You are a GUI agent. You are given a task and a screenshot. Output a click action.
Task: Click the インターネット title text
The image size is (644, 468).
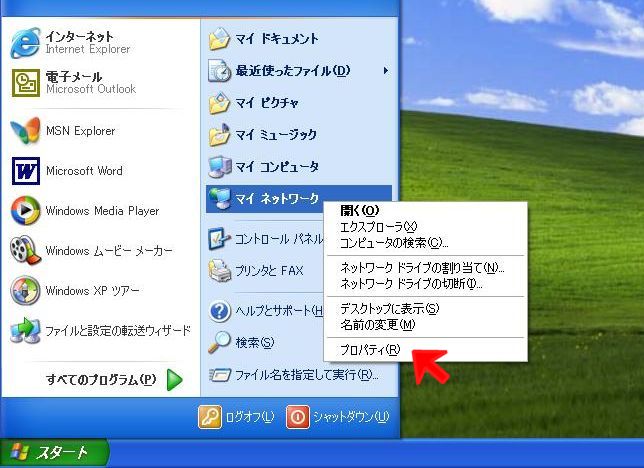click(x=79, y=36)
